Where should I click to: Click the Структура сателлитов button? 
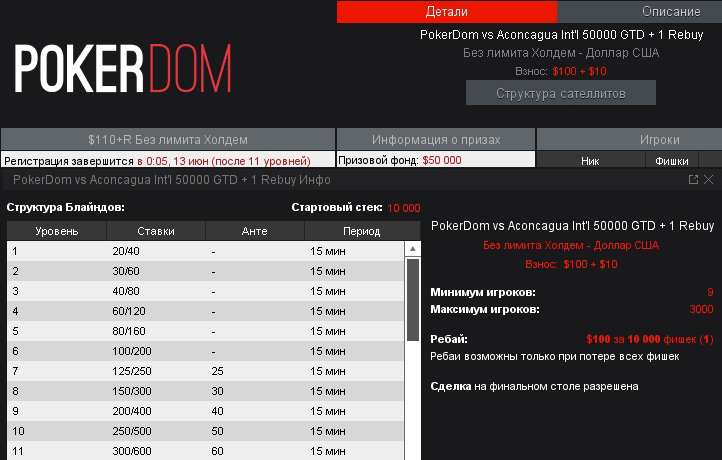click(x=561, y=93)
